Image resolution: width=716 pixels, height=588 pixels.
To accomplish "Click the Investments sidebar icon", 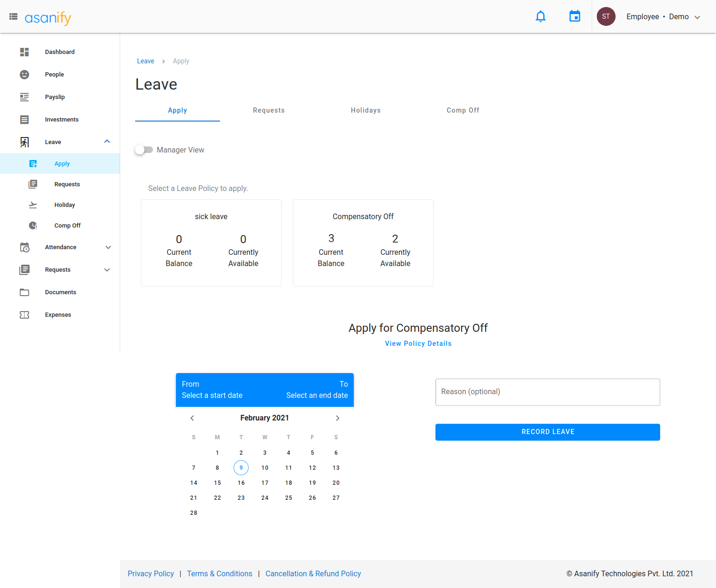I will pos(24,120).
